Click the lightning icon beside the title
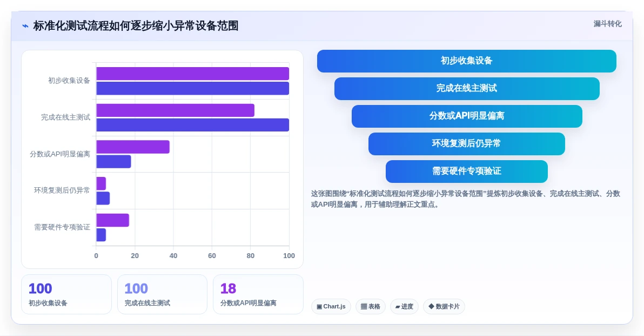The width and height of the screenshot is (644, 336). tap(25, 26)
